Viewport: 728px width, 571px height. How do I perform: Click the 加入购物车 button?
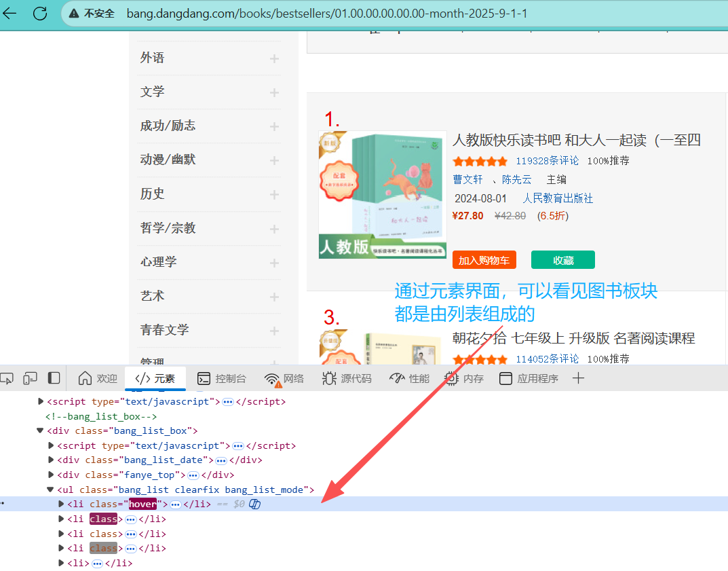(484, 260)
